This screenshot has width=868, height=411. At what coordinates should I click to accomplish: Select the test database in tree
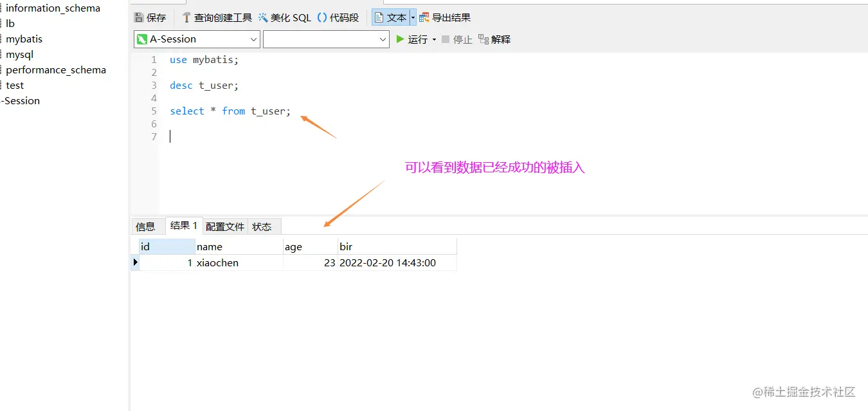15,86
